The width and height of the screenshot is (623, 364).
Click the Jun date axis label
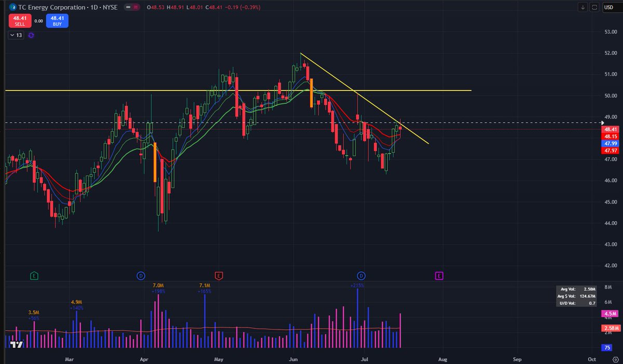(293, 359)
